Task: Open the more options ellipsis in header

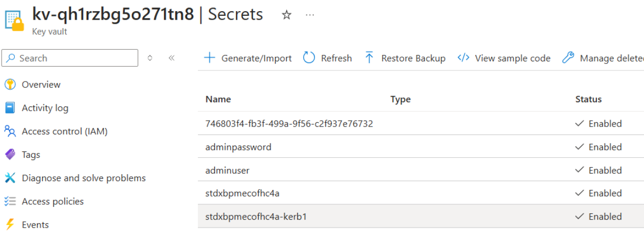Action: 310,15
